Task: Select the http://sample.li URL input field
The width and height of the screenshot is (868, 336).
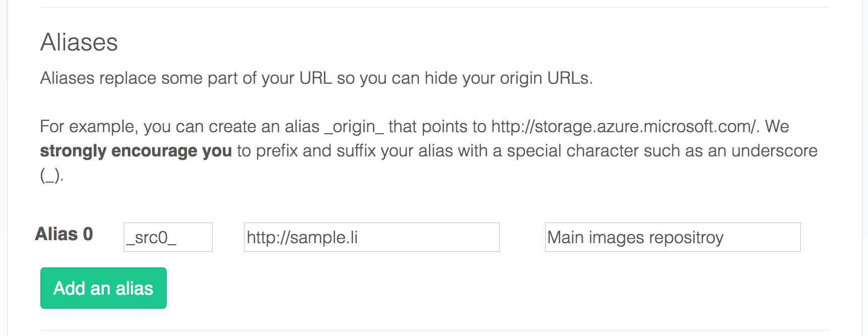Action: [x=372, y=237]
